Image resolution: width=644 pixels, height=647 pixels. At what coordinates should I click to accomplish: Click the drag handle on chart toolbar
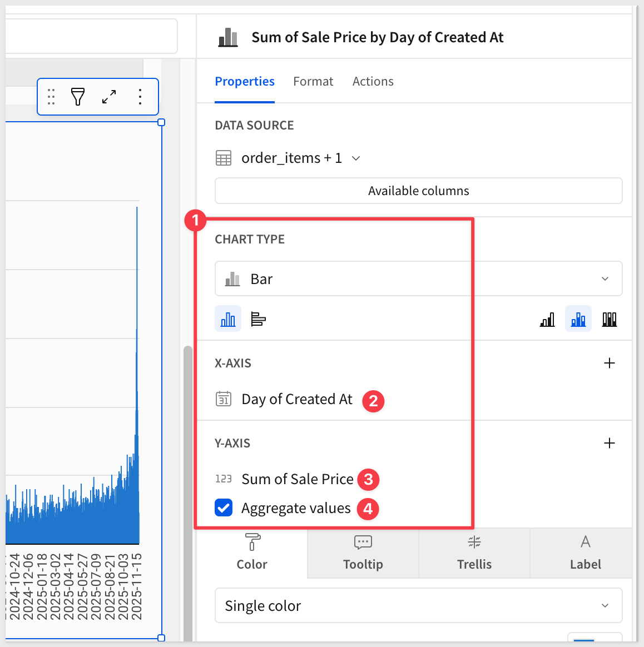click(x=51, y=97)
